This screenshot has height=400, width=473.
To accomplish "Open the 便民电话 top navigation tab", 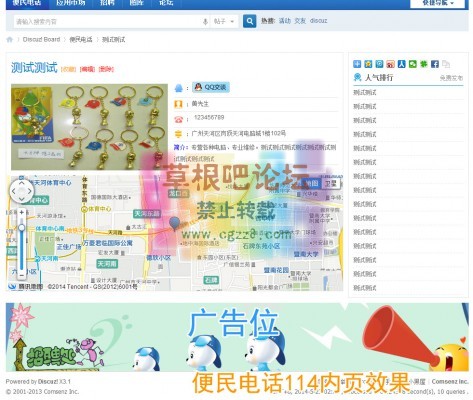I will tap(27, 3).
